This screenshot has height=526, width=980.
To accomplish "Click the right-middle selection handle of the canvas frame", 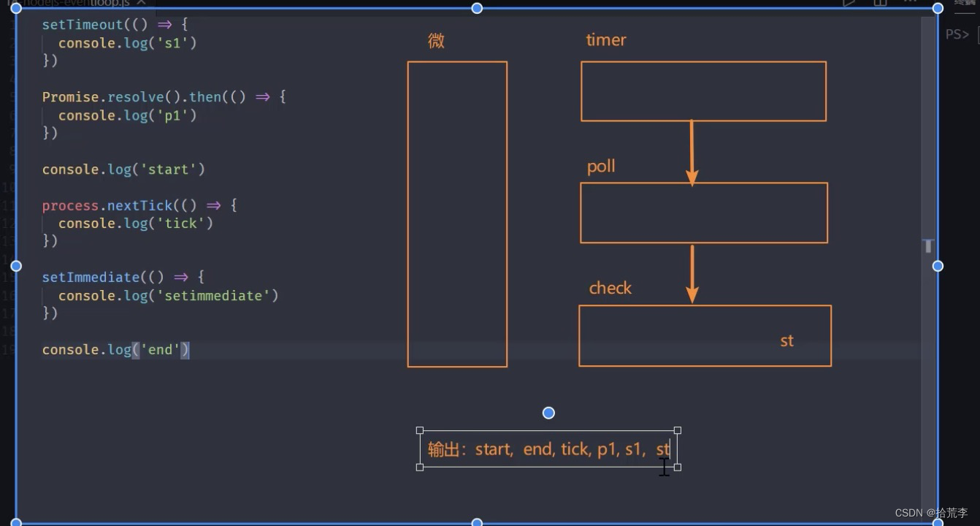I will pos(938,266).
